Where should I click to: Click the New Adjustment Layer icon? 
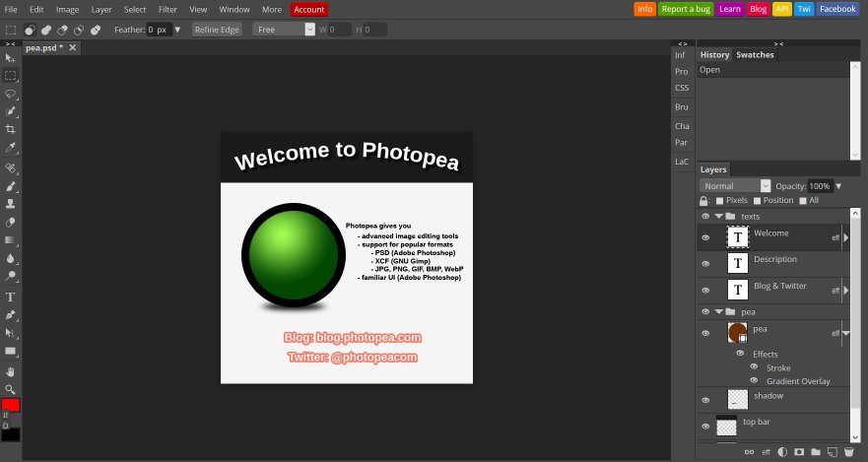[x=782, y=452]
